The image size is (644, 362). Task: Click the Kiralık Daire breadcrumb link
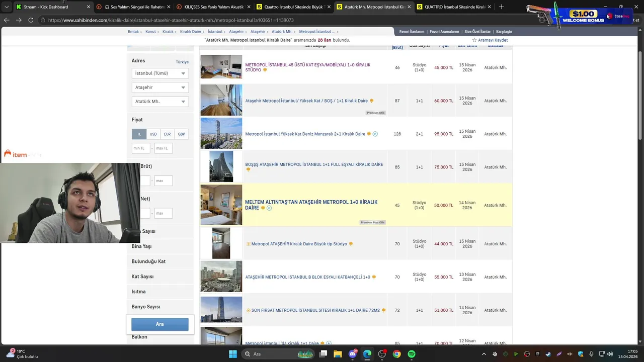[x=191, y=32]
